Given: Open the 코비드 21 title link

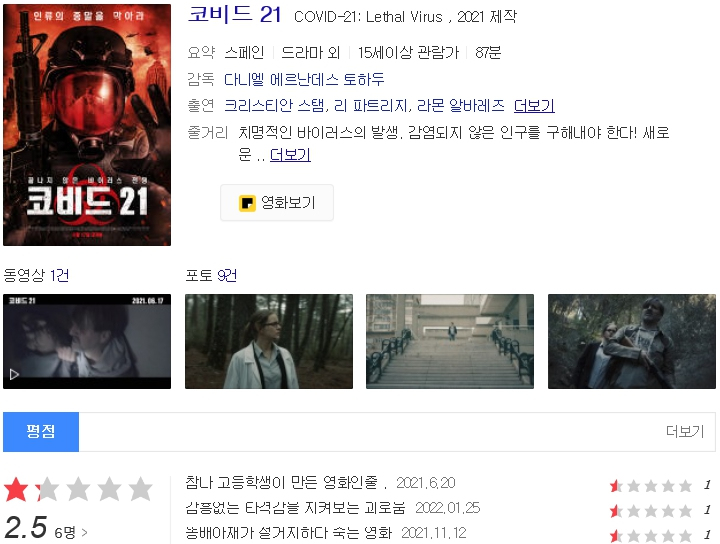Looking at the screenshot, I should tap(235, 14).
